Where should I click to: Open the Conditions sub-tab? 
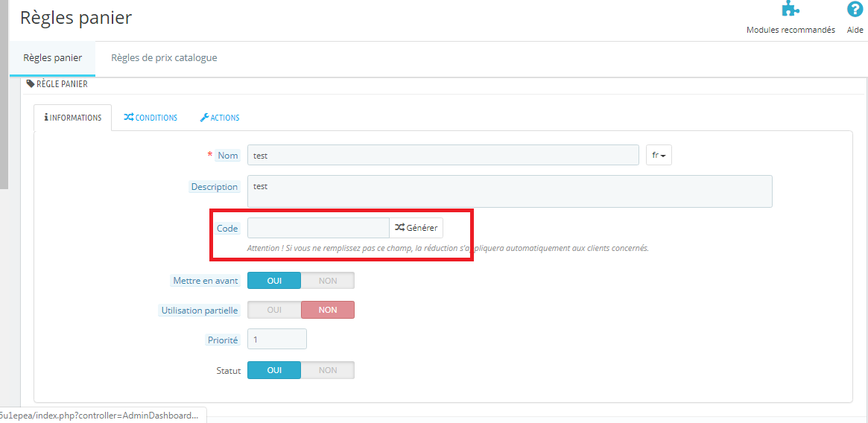[151, 118]
